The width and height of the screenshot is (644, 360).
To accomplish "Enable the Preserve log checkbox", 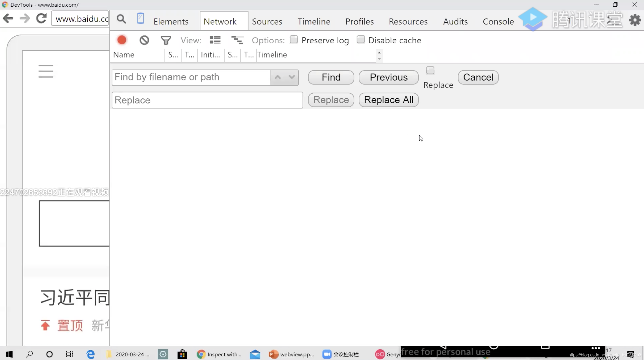I will click(294, 40).
